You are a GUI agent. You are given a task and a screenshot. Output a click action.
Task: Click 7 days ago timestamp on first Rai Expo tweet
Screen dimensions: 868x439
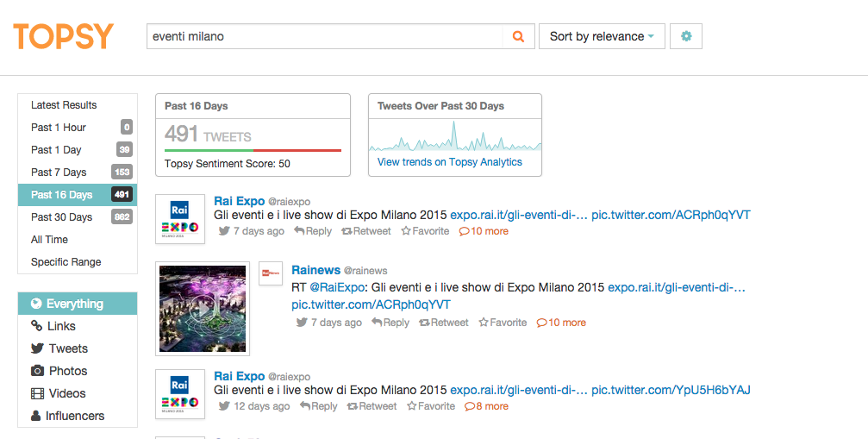(x=259, y=231)
